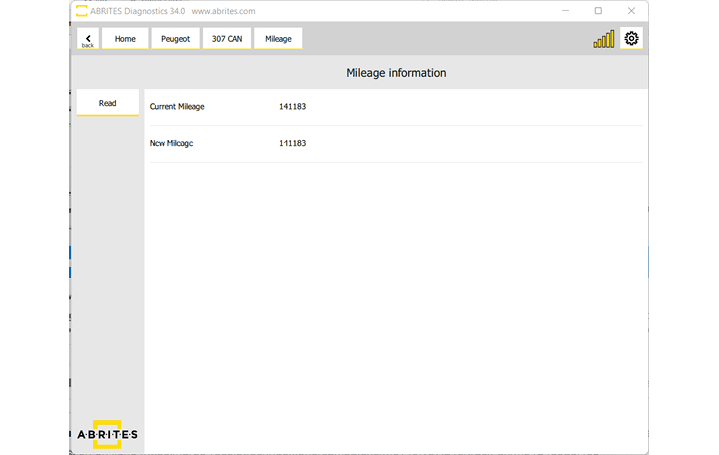Click the back arrow button
The image size is (719, 455).
(88, 39)
